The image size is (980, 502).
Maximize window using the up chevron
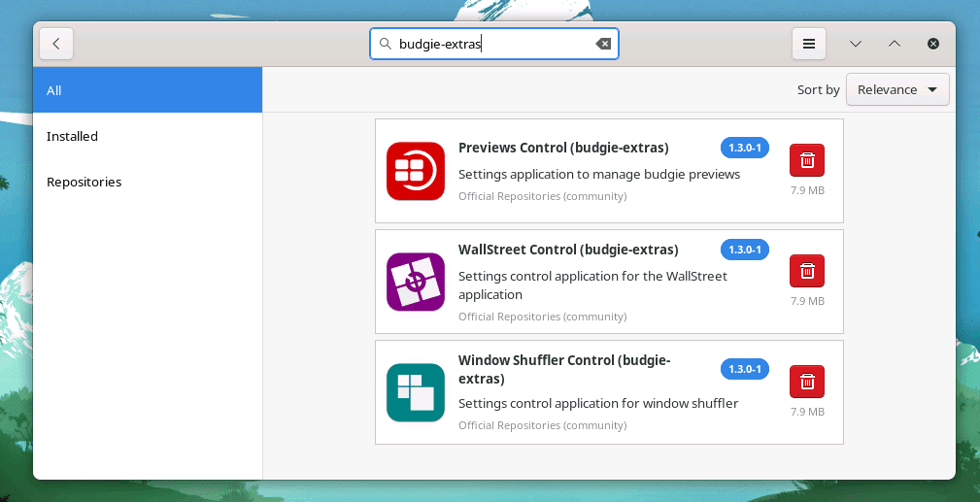click(x=895, y=44)
